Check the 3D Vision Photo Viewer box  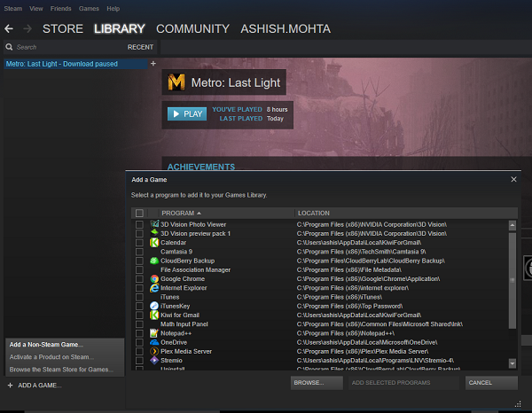point(139,224)
